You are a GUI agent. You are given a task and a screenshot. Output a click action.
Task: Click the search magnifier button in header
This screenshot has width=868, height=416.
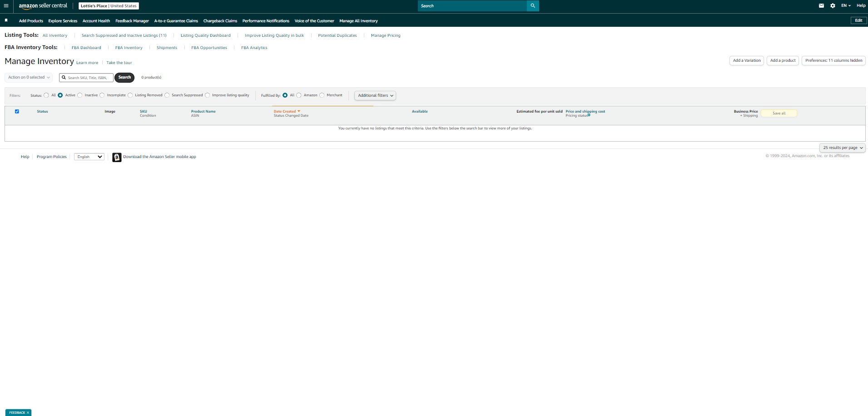533,6
